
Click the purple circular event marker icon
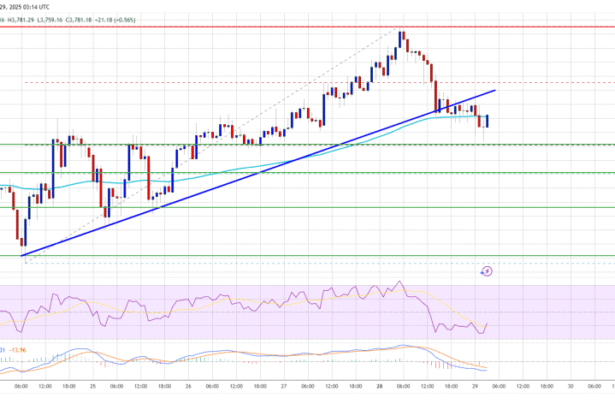(x=487, y=269)
